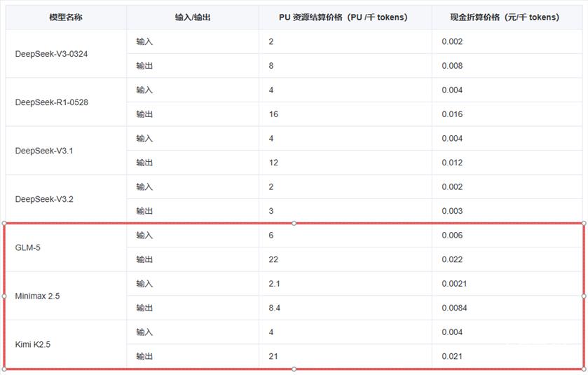Image resolution: width=588 pixels, height=375 pixels.
Task: Select DeepSeek-V3.1 output cash price 0.012
Action: coord(452,163)
